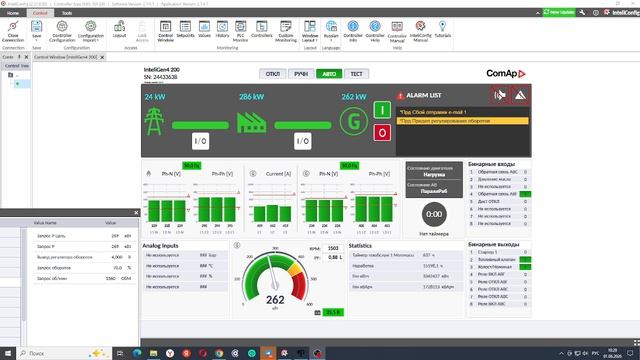Open the Values icon in Monitoring

point(204,29)
